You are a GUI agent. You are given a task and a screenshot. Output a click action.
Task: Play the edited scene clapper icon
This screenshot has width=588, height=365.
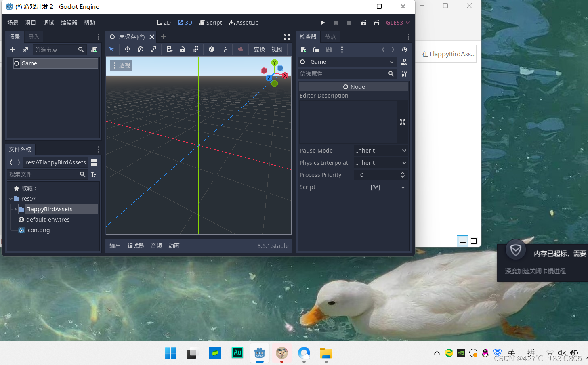click(363, 23)
